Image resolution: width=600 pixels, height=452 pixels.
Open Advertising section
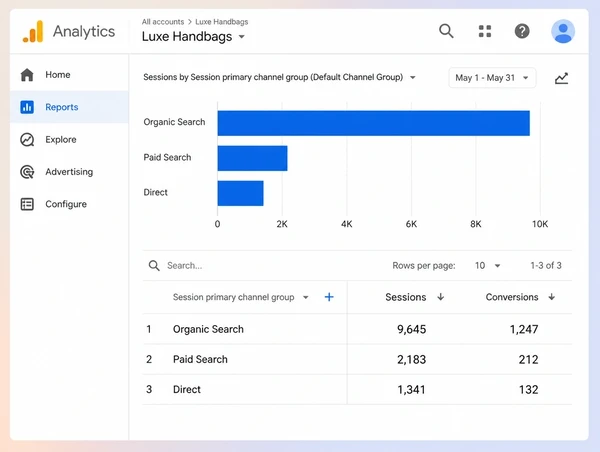[69, 172]
